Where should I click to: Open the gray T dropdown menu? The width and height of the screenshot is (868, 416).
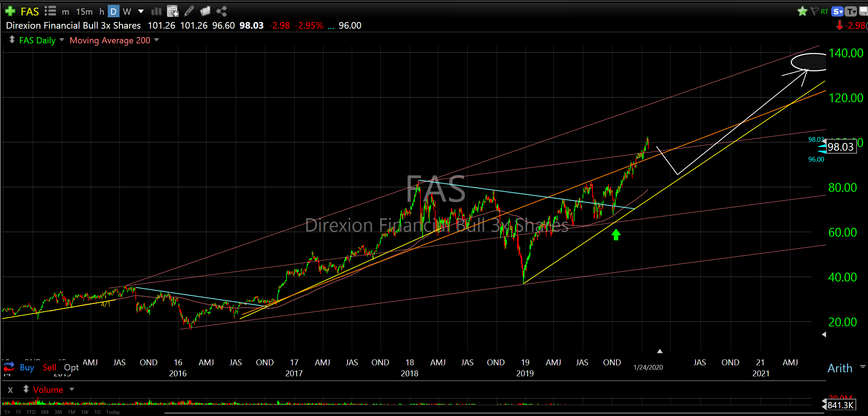pos(851,12)
